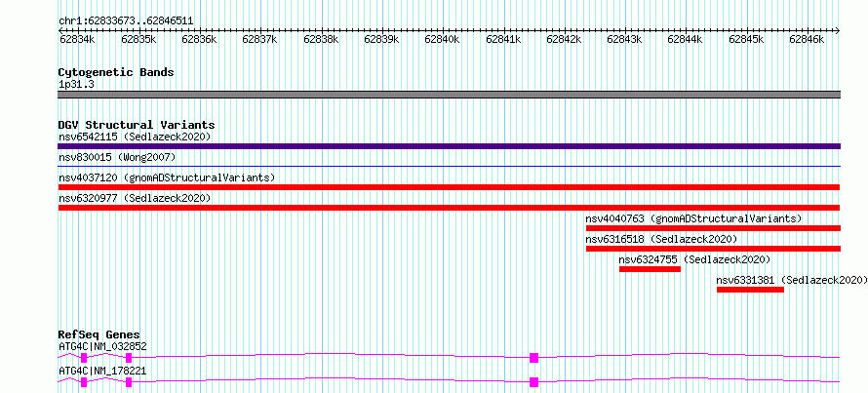
Task: Select the 62843k ruler tick label
Action: pyautogui.click(x=624, y=39)
